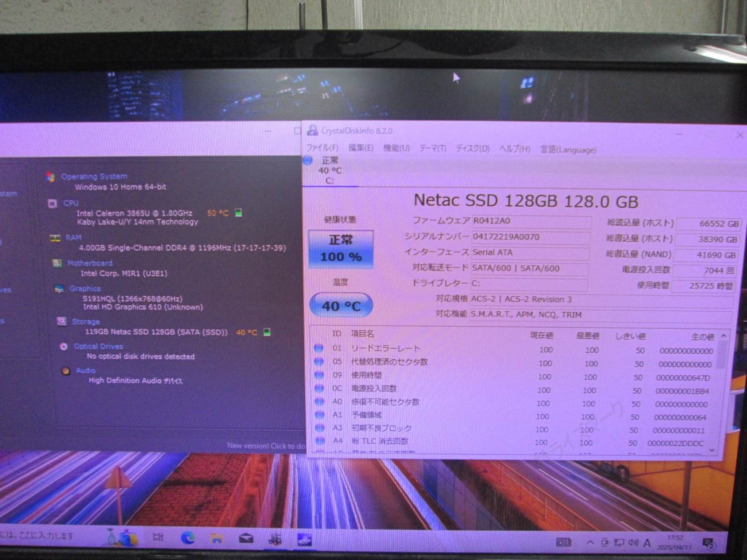Click the 生の値 column header
This screenshot has height=560, width=747.
pyautogui.click(x=703, y=336)
